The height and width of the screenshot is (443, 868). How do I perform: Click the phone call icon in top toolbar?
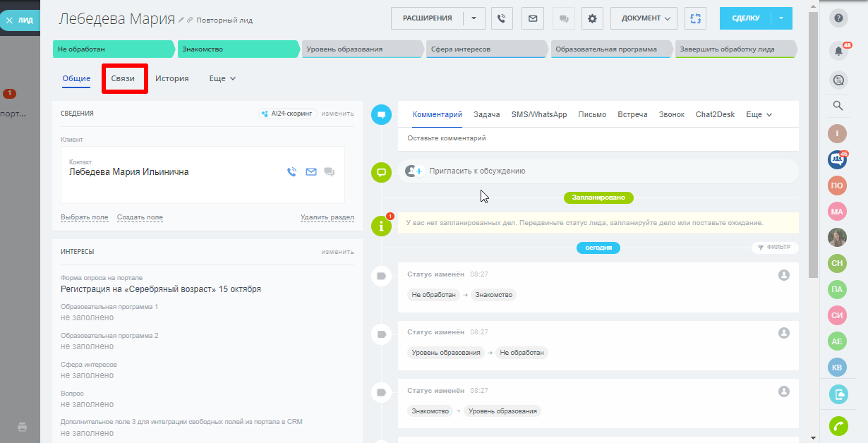coord(502,18)
